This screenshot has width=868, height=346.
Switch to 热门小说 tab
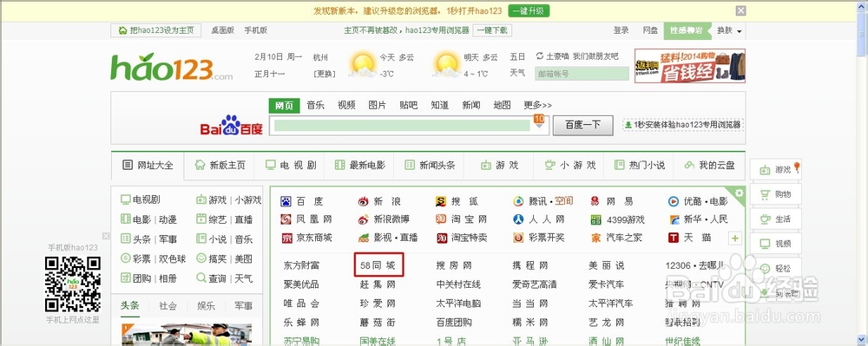(x=640, y=166)
